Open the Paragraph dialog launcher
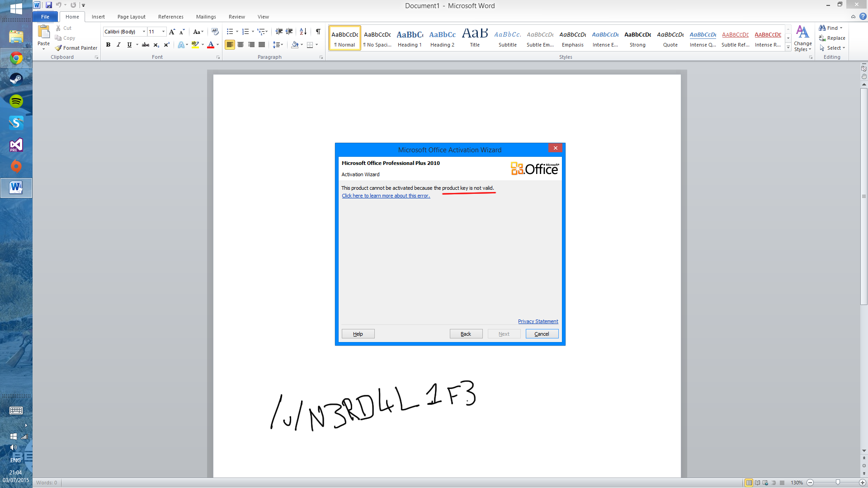Viewport: 868px width, 488px height. pos(321,57)
